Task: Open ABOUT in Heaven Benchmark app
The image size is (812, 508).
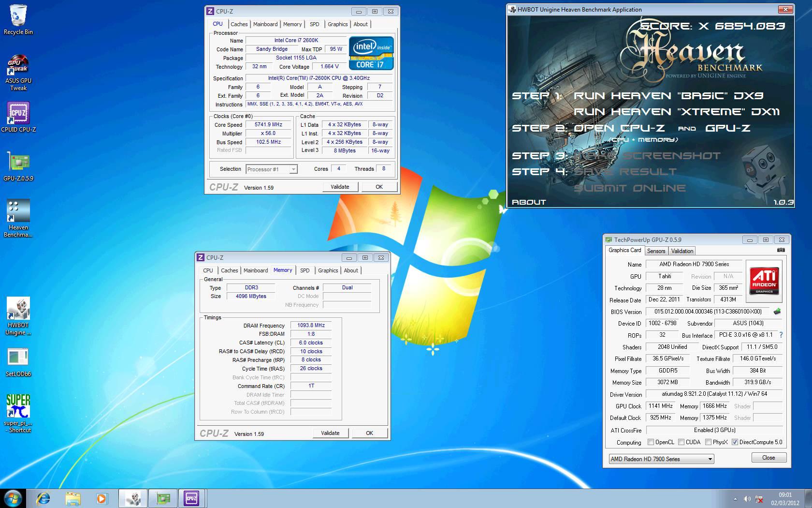Action: coord(529,202)
